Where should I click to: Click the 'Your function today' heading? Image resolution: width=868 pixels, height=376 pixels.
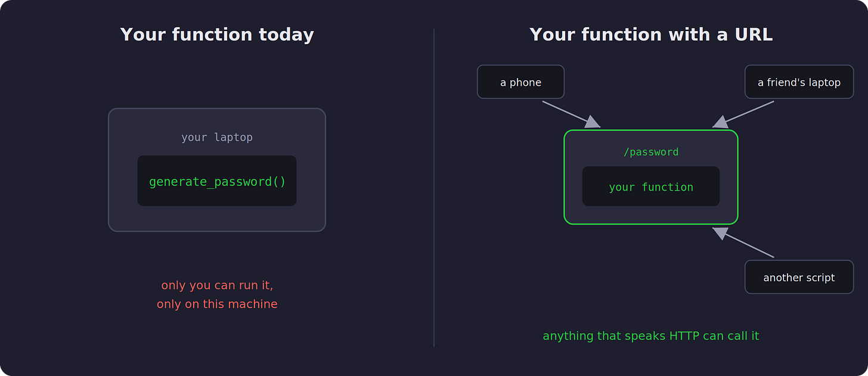pyautogui.click(x=217, y=35)
